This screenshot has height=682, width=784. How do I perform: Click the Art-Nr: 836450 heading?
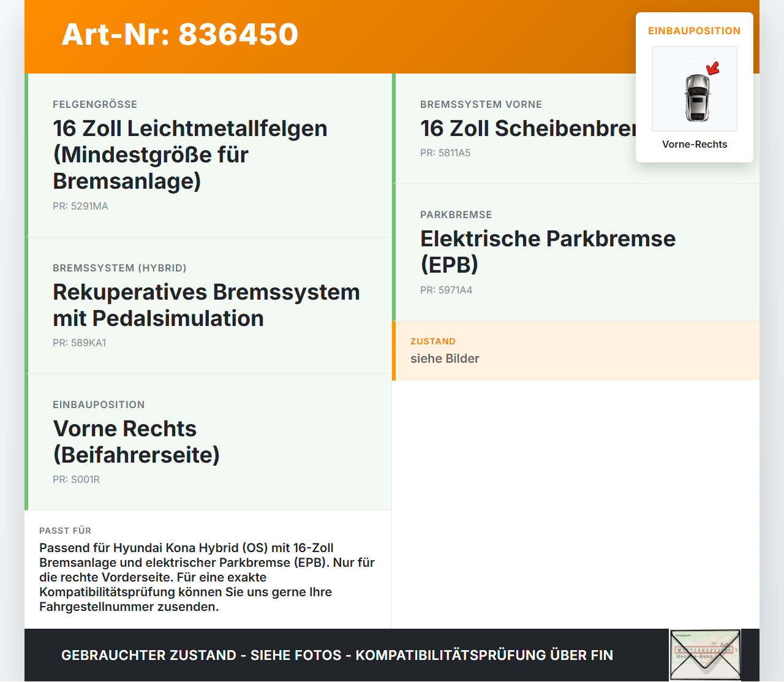pos(180,34)
